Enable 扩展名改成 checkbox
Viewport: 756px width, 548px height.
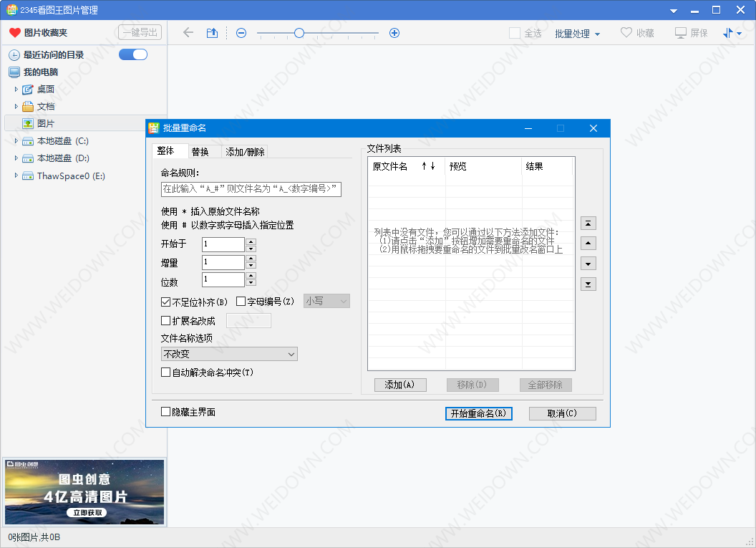166,320
